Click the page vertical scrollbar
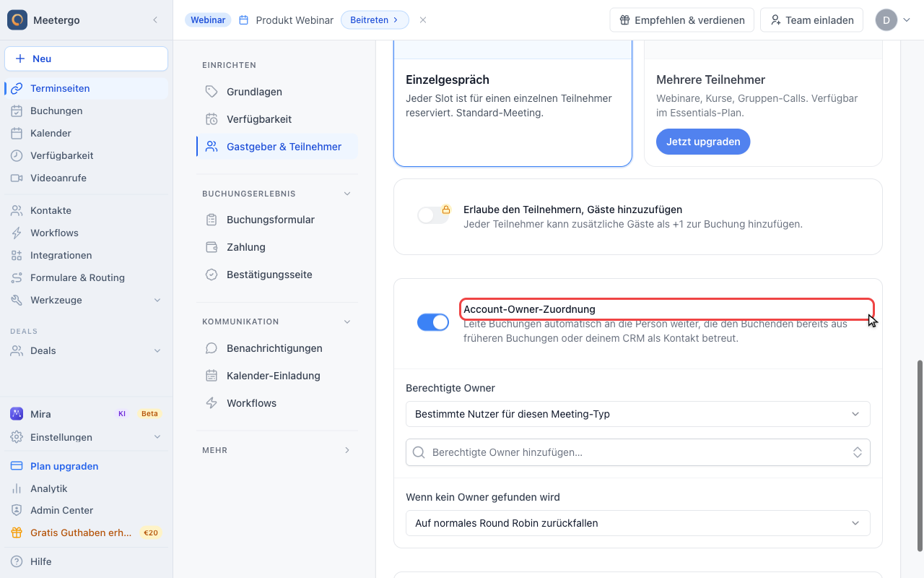Viewport: 924px width, 578px height. [x=920, y=455]
